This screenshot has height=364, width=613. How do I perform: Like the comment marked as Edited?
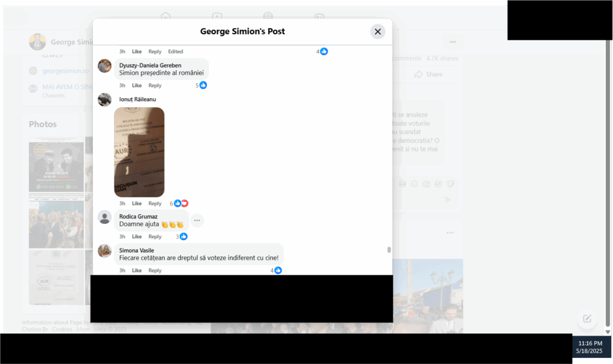tap(137, 51)
